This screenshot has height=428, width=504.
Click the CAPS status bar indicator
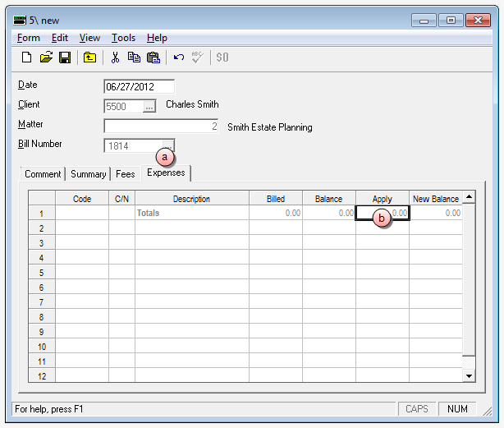point(417,409)
